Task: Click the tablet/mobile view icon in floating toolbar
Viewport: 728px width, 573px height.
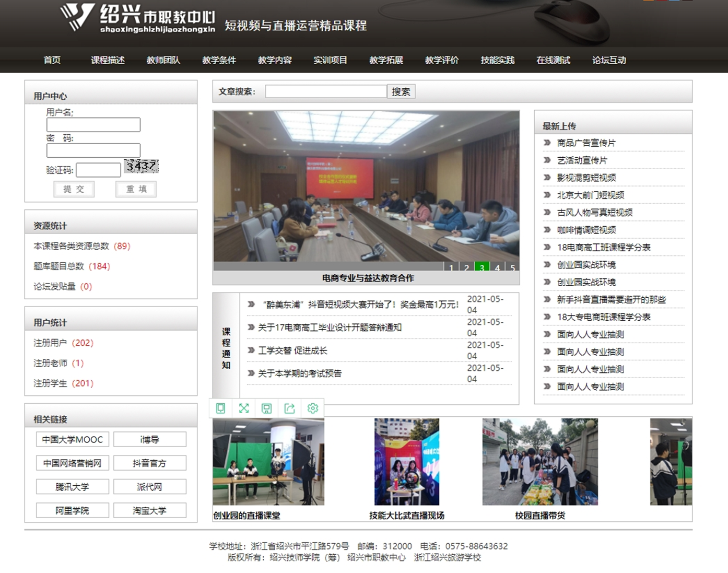Action: [221, 408]
